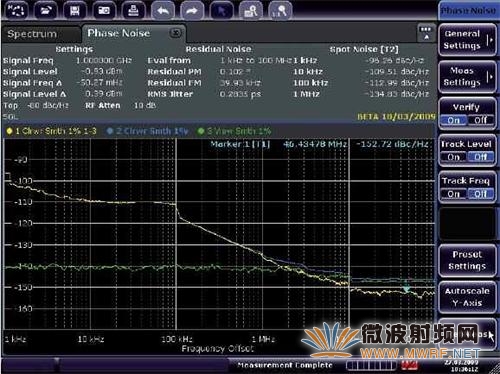Turn Track Freq on

453,194
